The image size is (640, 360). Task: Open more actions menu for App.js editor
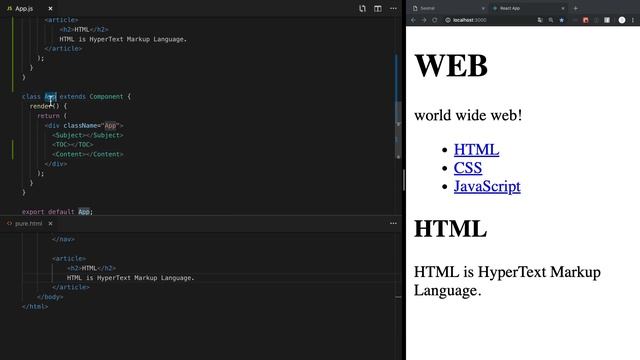point(393,9)
